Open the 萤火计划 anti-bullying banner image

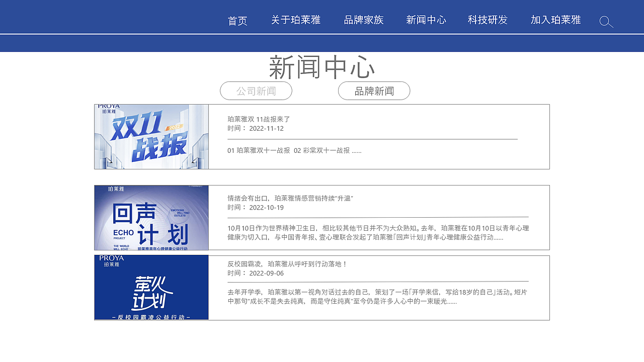click(151, 287)
